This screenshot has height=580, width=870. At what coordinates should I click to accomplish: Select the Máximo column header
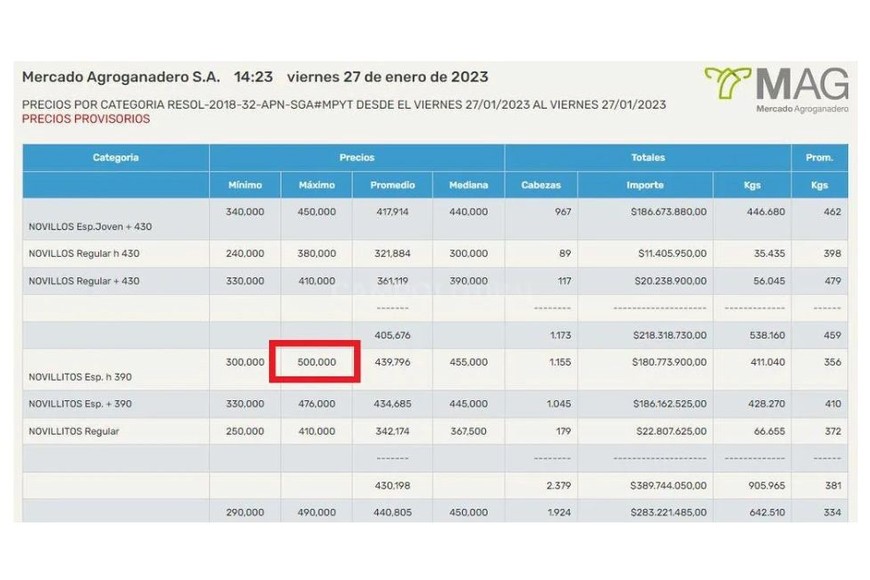pyautogui.click(x=317, y=185)
